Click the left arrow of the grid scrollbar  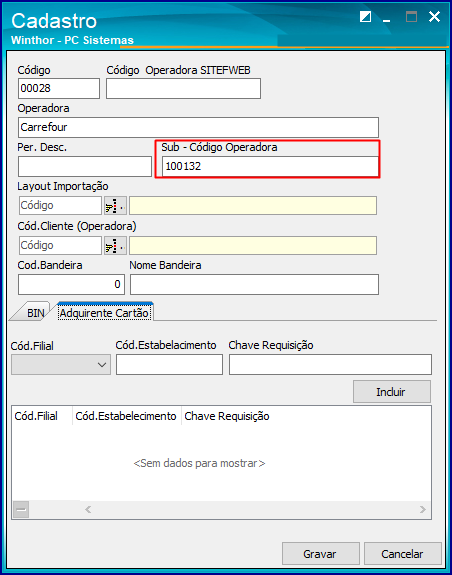(x=88, y=509)
